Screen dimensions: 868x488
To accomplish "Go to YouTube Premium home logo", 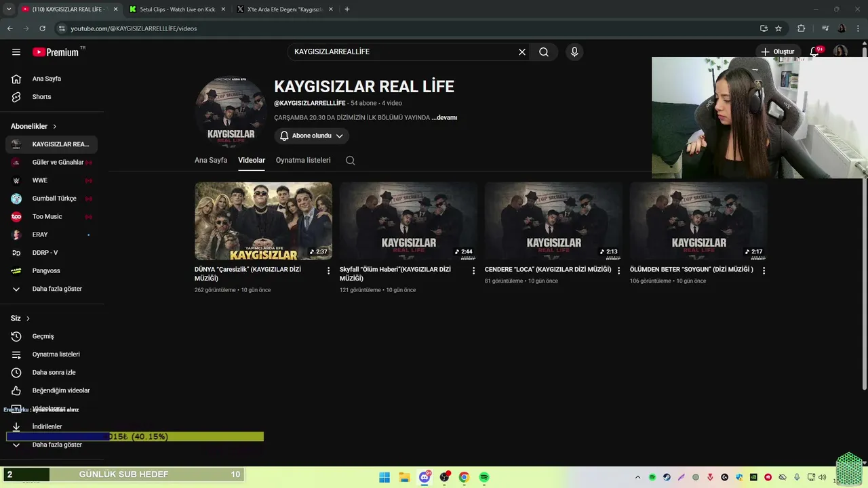I will pyautogui.click(x=57, y=52).
